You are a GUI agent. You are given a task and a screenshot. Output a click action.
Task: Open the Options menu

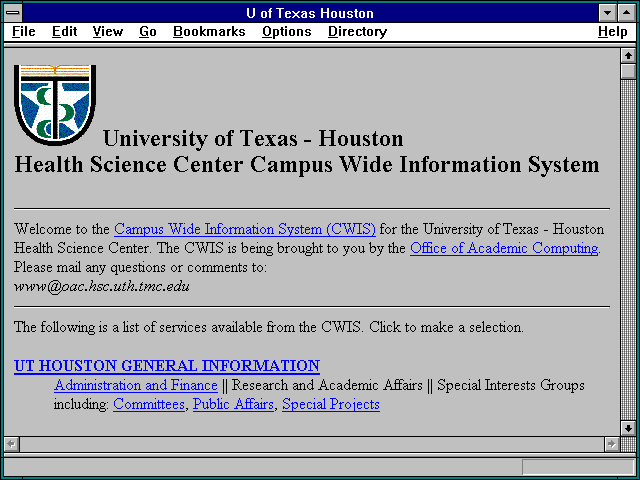287,32
